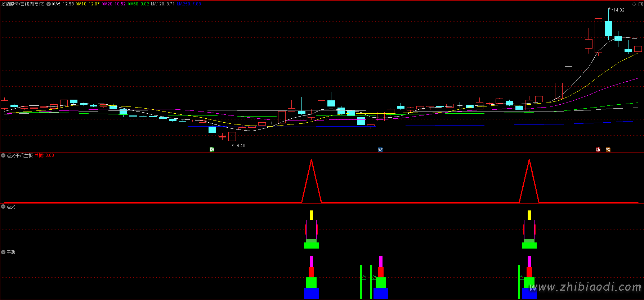
Task: Click the green 跌 event marker
Action: pos(212,149)
